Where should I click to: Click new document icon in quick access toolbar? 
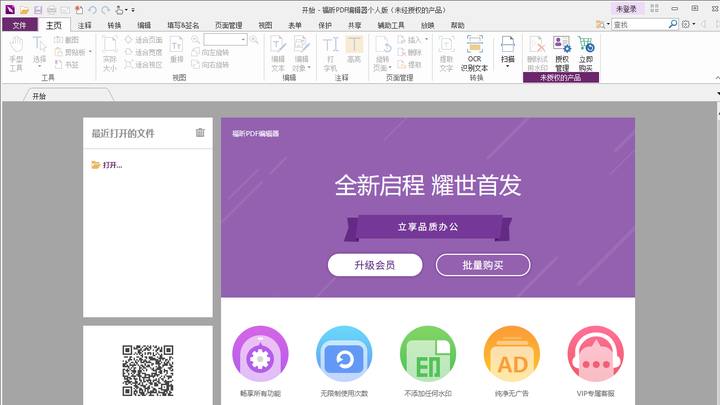coord(79,10)
